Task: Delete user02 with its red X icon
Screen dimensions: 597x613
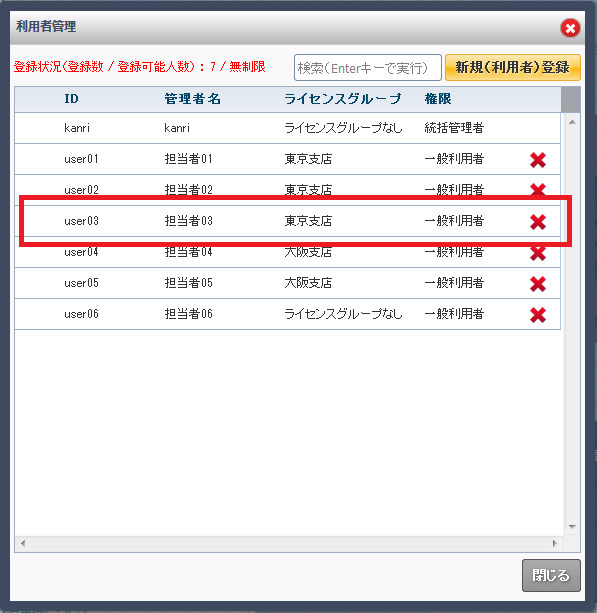Action: (538, 189)
